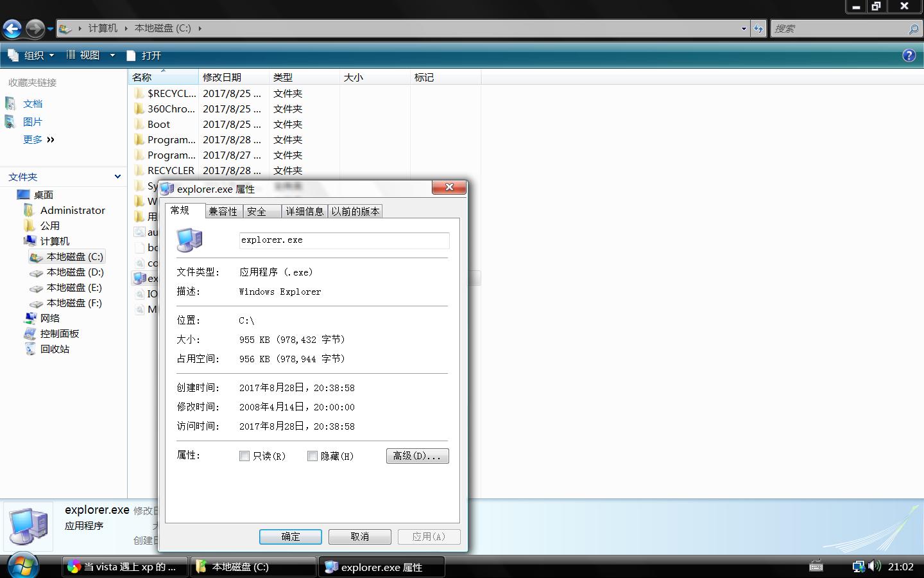Switch to the Compatibility (兼容性) tab
The width and height of the screenshot is (924, 578).
[x=223, y=211]
